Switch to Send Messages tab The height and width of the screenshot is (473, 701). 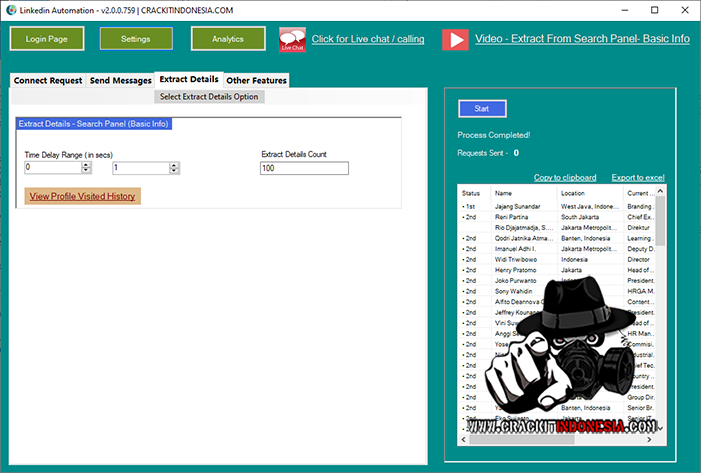(121, 80)
